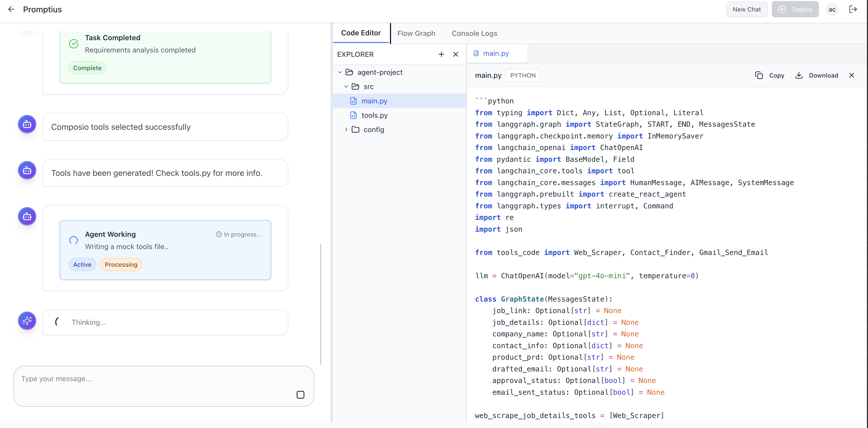Click the Copy icon for main.py
The height and width of the screenshot is (428, 868).
click(759, 76)
